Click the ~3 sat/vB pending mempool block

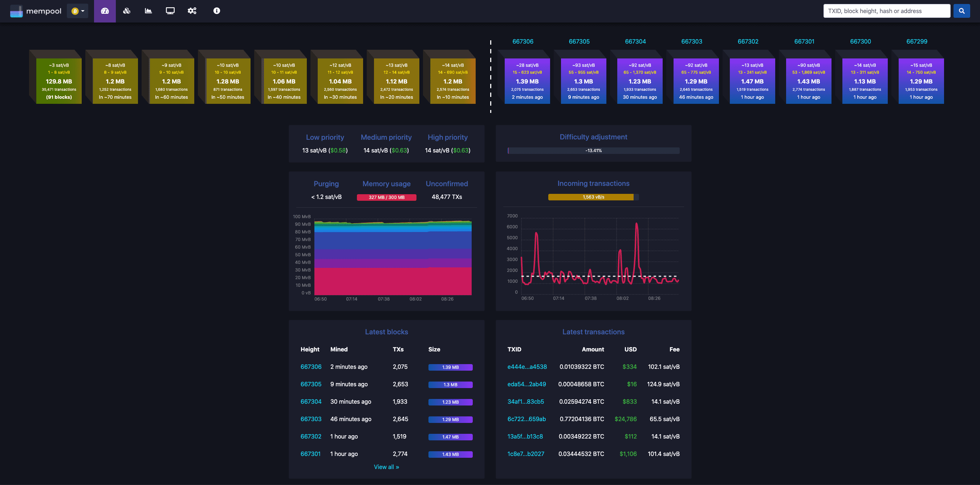point(60,80)
